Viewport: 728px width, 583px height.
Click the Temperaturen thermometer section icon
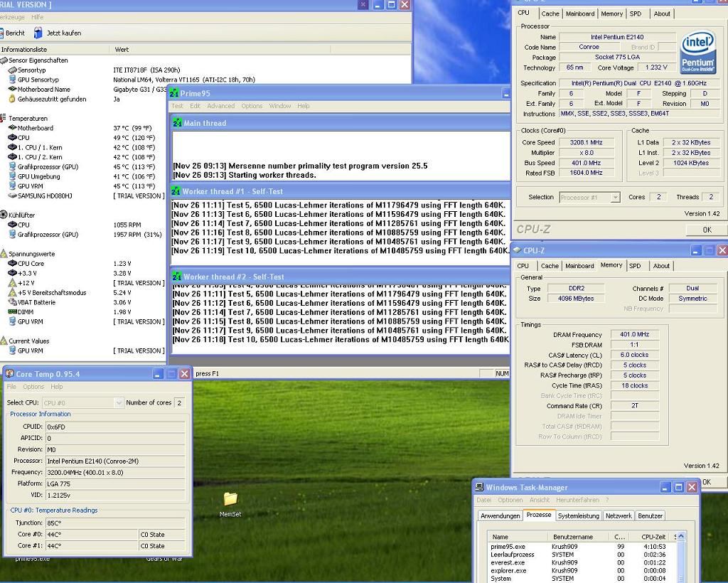3,118
